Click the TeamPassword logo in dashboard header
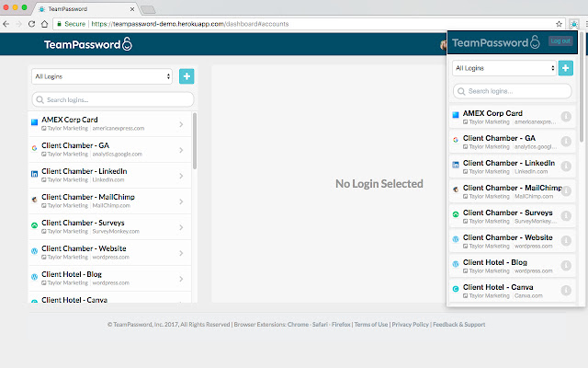The height and width of the screenshot is (368, 588). tap(88, 44)
